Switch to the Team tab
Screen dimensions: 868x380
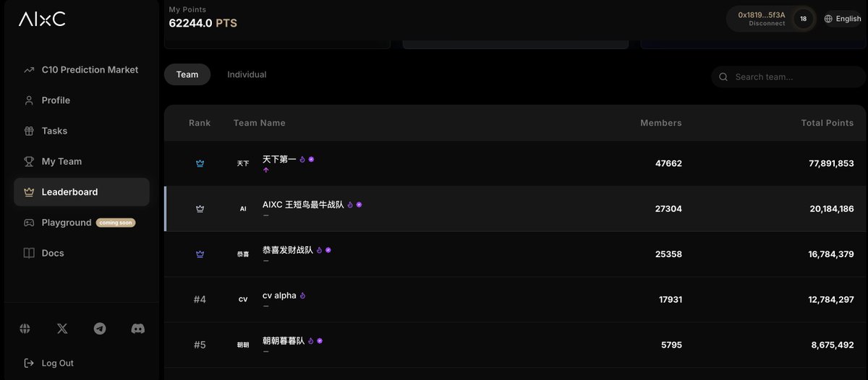(x=187, y=74)
